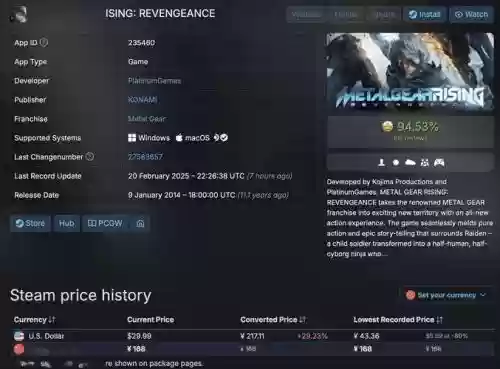The image size is (500, 369).
Task: Click the $29.99 current price
Action: pos(139,336)
